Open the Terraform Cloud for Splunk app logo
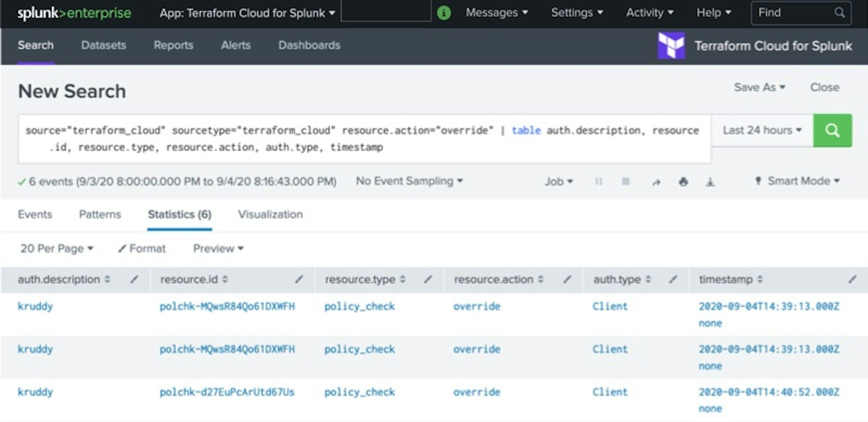Image resolution: width=868 pixels, height=422 pixels. click(671, 45)
